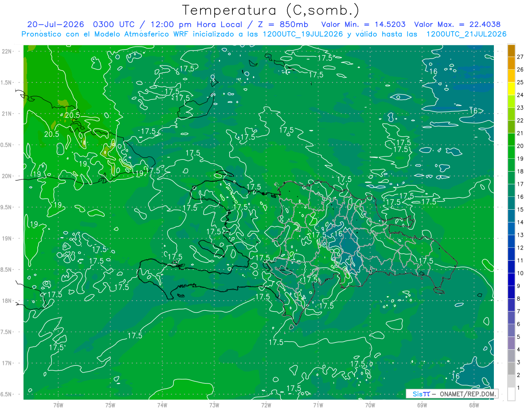Click the number 10 on the color scale
Viewport: 532px width, 411px height.
(520, 273)
